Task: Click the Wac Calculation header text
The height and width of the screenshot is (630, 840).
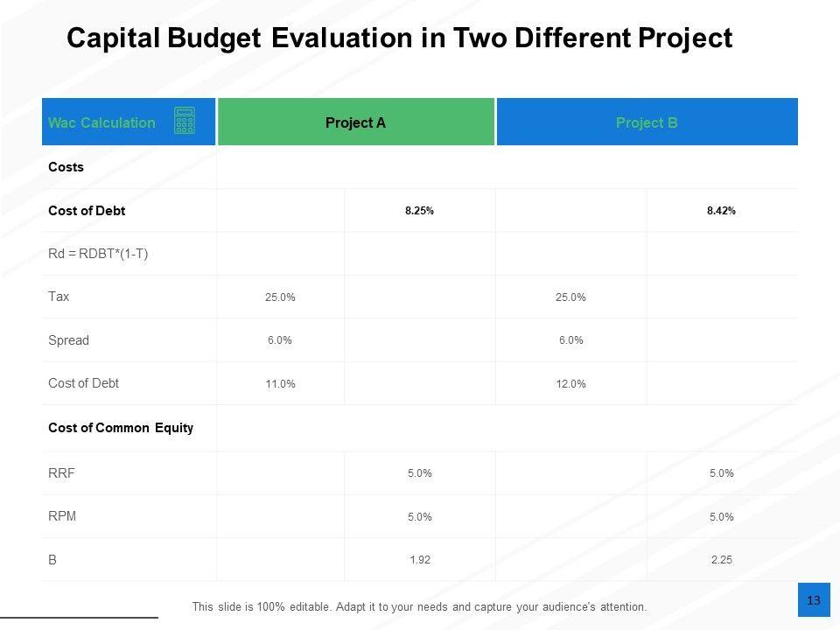Action: point(101,122)
